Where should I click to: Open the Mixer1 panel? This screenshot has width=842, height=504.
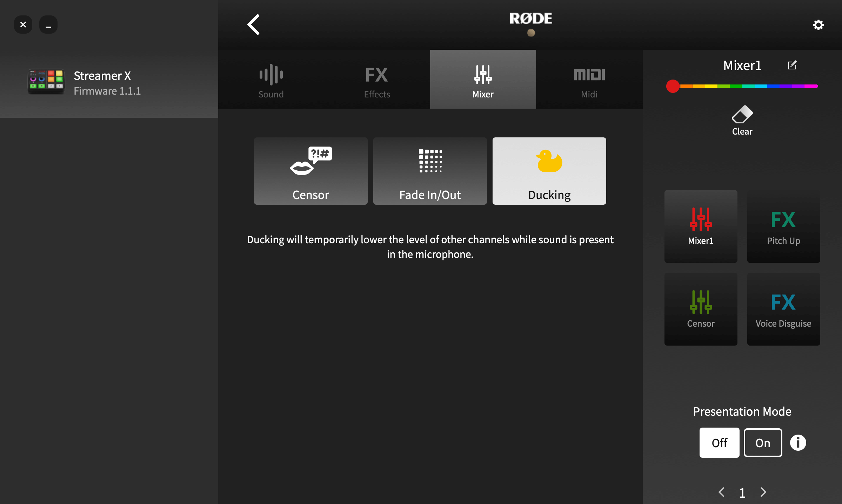(701, 226)
